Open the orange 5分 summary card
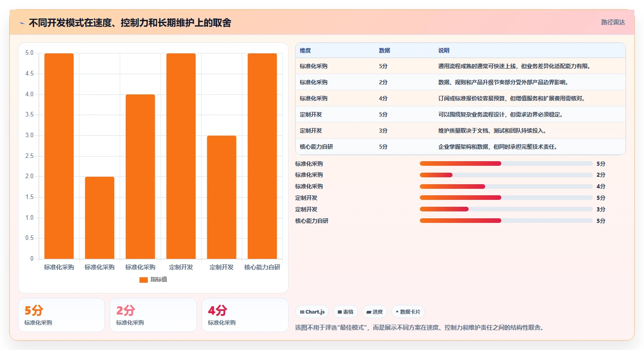644x350 pixels. (x=61, y=315)
